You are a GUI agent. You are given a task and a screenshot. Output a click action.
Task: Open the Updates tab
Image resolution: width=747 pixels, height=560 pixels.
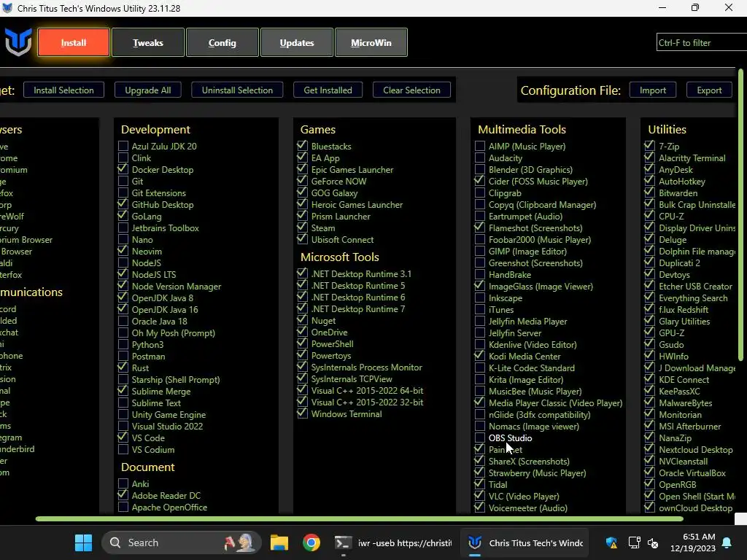(296, 42)
